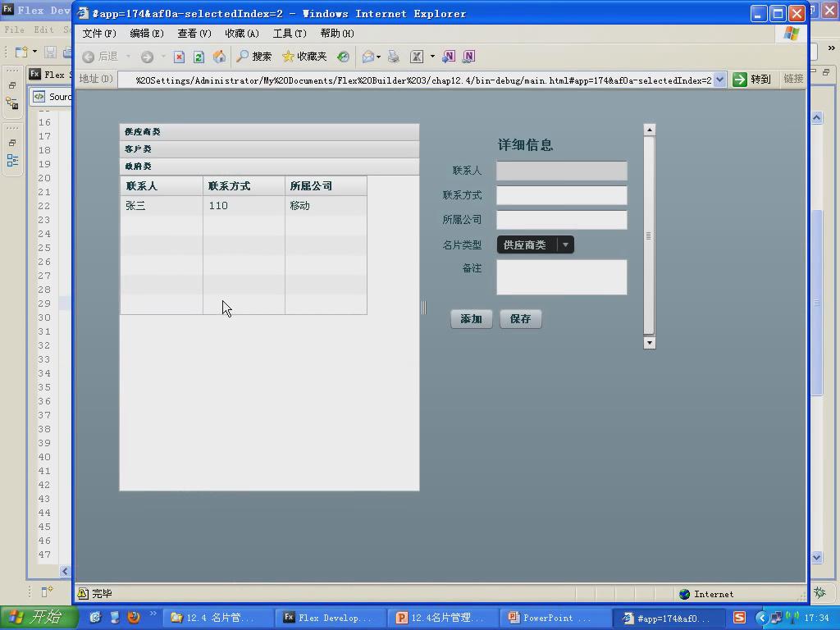The width and height of the screenshot is (840, 630).
Task: Click the Flex Builder scroll up arrow
Action: 816,118
